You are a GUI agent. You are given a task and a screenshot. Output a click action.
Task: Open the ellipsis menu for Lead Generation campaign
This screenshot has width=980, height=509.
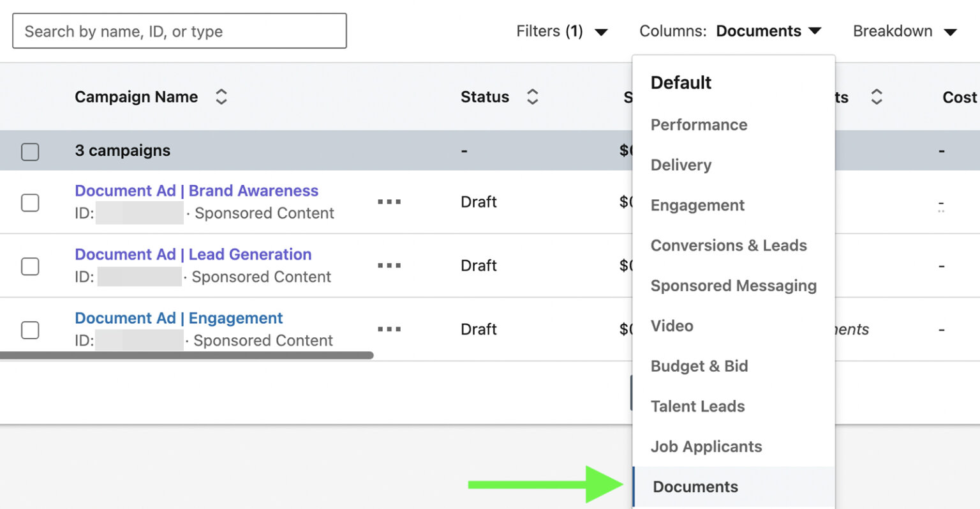click(x=389, y=265)
